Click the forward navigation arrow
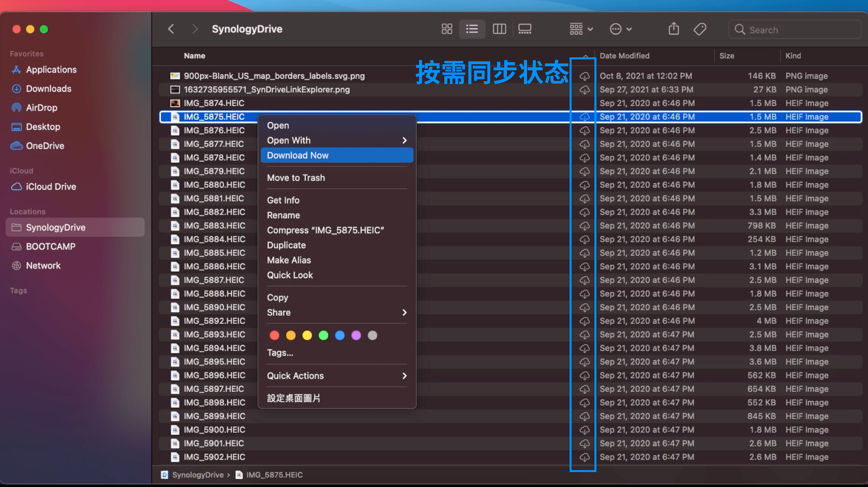Screen dimensions: 868x487 [195, 29]
